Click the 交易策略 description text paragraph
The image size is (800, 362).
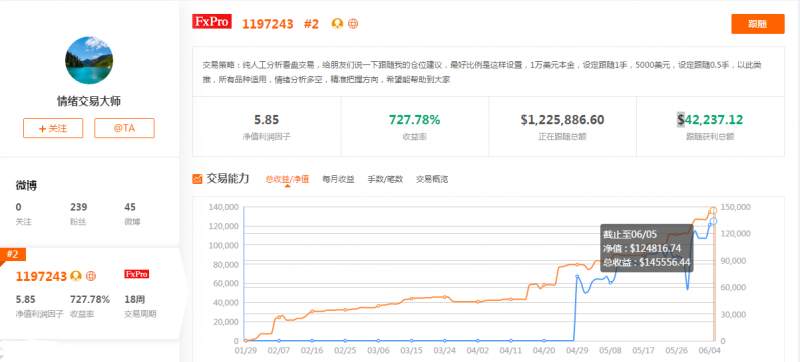pyautogui.click(x=482, y=72)
